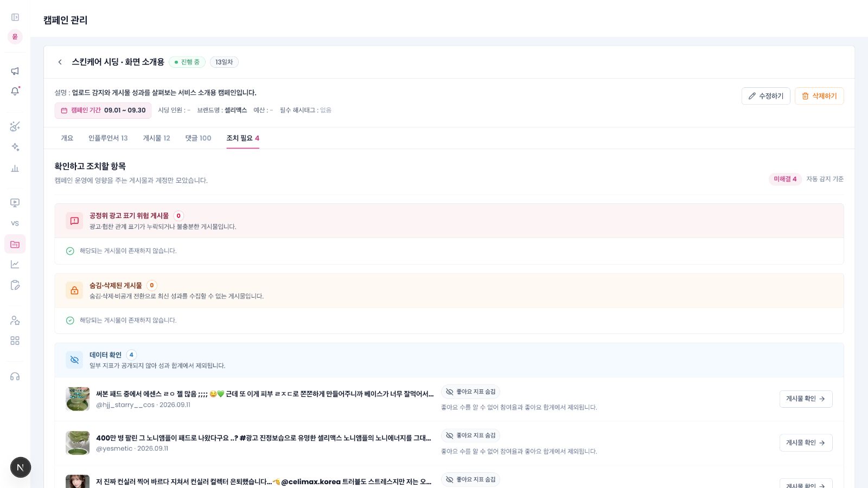The width and height of the screenshot is (868, 488).
Task: Toggle the sidebar panel icon
Action: 15,17
